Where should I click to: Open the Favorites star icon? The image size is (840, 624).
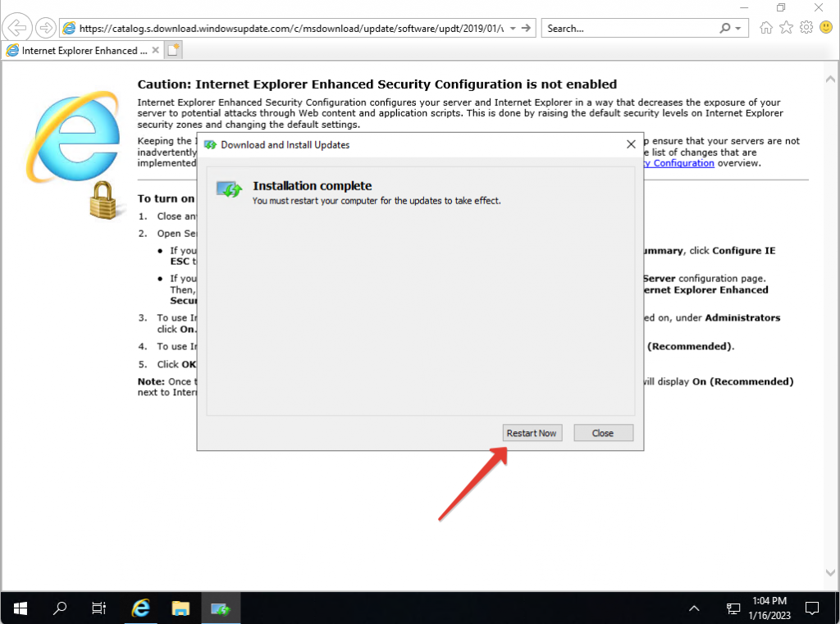[785, 27]
